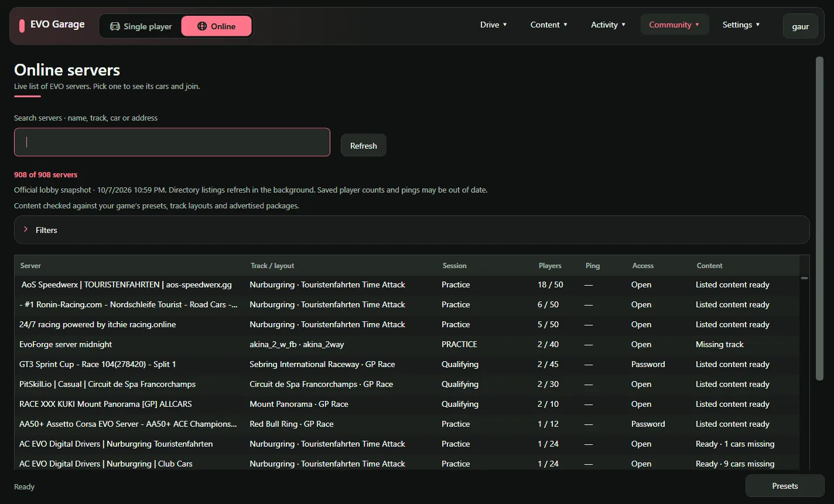Open the Settings dropdown

pyautogui.click(x=741, y=25)
